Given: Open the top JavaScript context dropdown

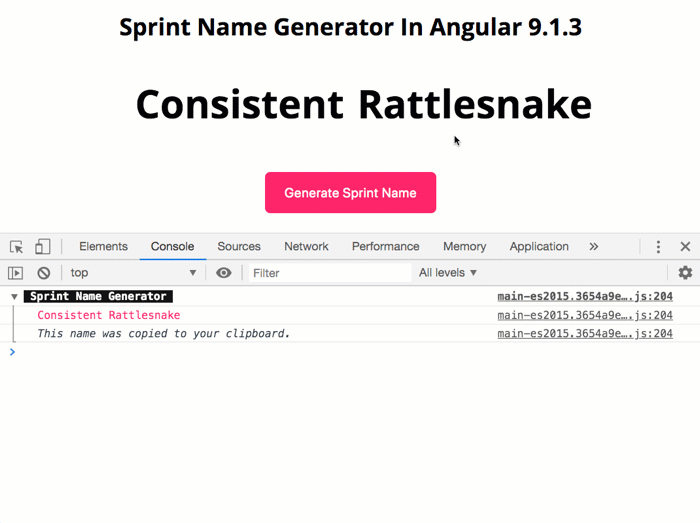Looking at the screenshot, I should [133, 273].
